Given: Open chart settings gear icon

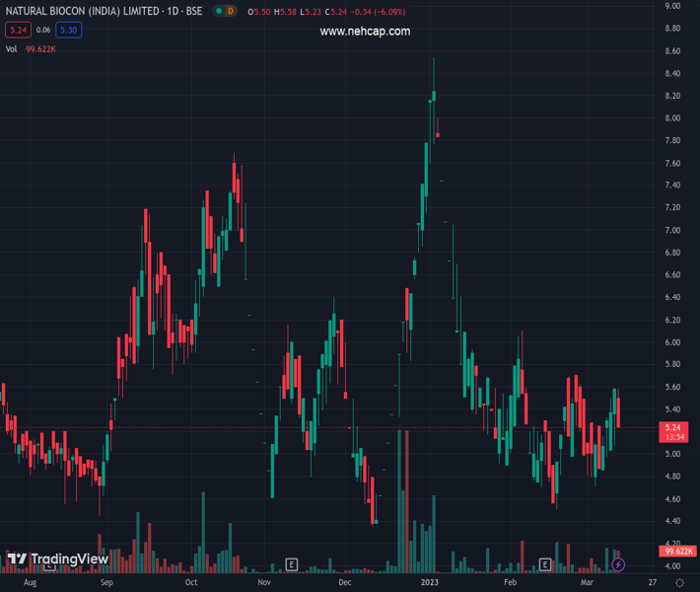Looking at the screenshot, I should coord(679,583).
